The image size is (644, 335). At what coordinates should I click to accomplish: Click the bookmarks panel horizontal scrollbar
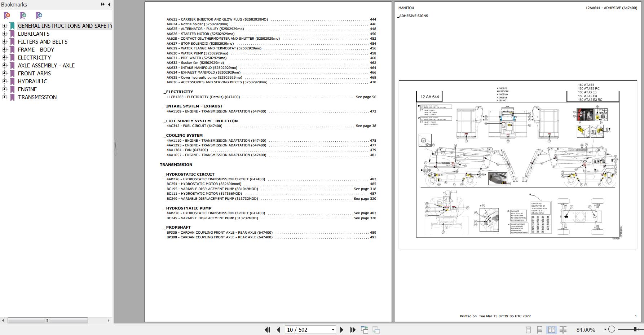pyautogui.click(x=48, y=321)
